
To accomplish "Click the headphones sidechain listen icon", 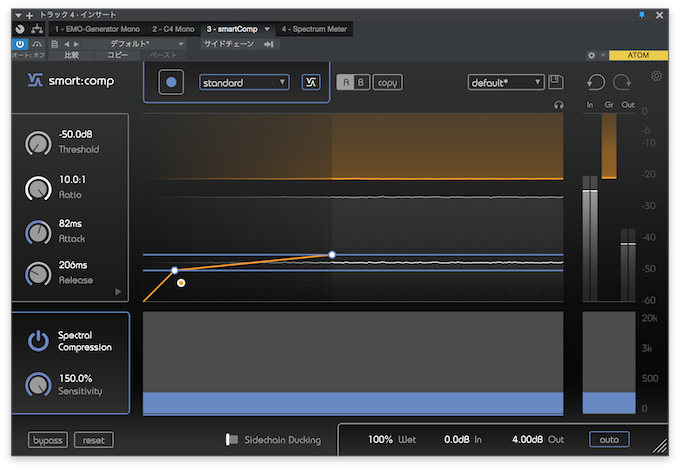I will point(559,105).
